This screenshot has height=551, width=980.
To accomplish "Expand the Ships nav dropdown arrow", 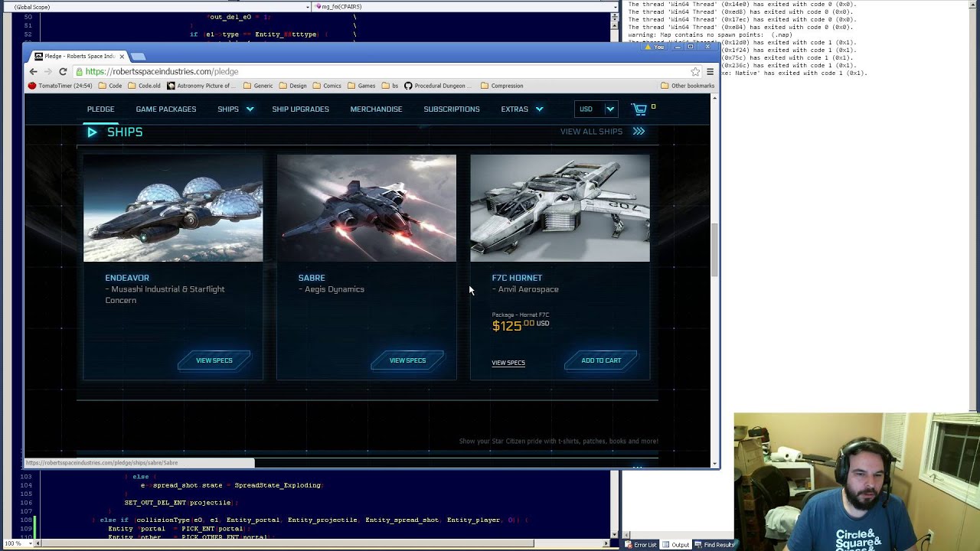I will (x=250, y=109).
